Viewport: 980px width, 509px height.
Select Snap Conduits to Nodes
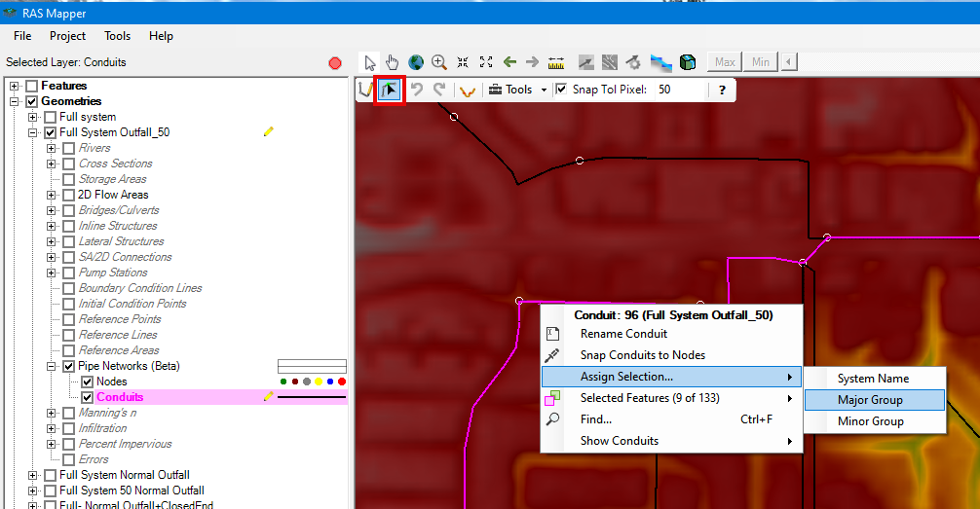pos(642,355)
